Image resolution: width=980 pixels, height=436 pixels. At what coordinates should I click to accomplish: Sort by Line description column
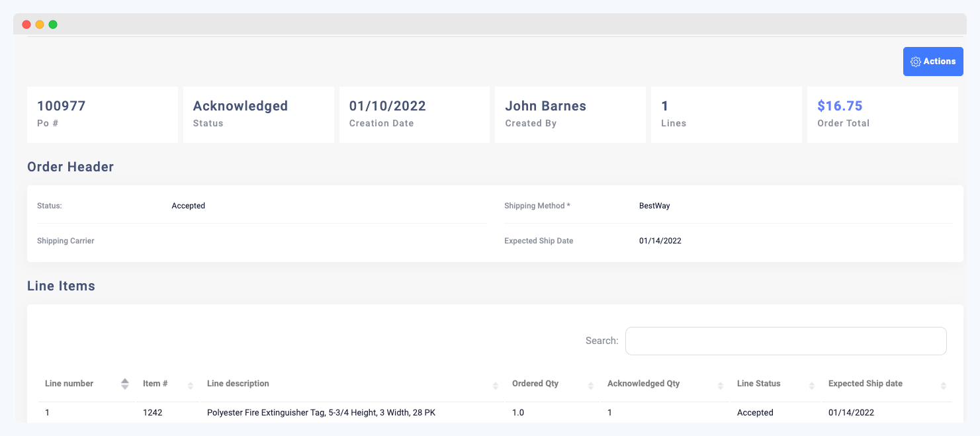tap(494, 384)
